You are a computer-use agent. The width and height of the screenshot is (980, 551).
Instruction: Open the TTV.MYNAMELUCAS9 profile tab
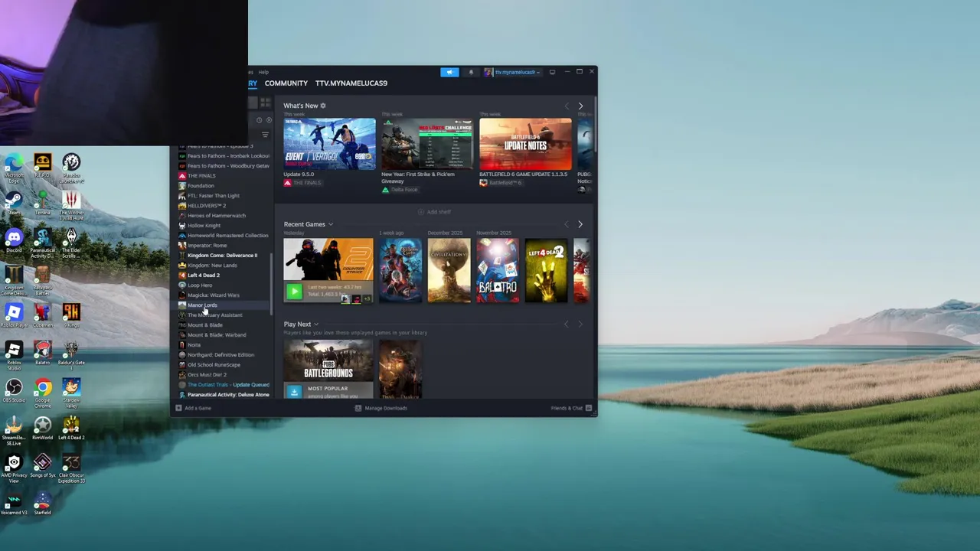pos(351,83)
